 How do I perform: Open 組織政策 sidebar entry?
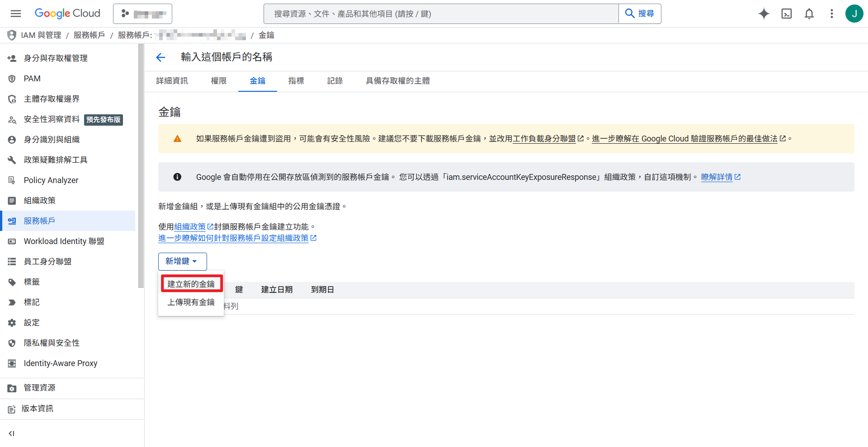(39, 200)
